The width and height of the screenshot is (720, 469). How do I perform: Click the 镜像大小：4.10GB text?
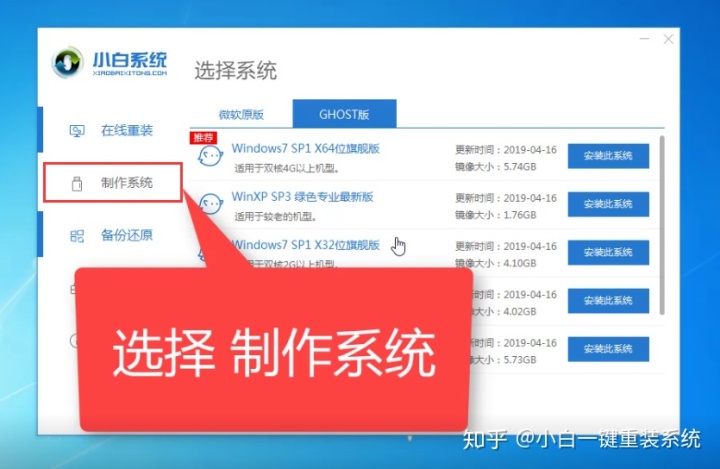click(x=495, y=263)
